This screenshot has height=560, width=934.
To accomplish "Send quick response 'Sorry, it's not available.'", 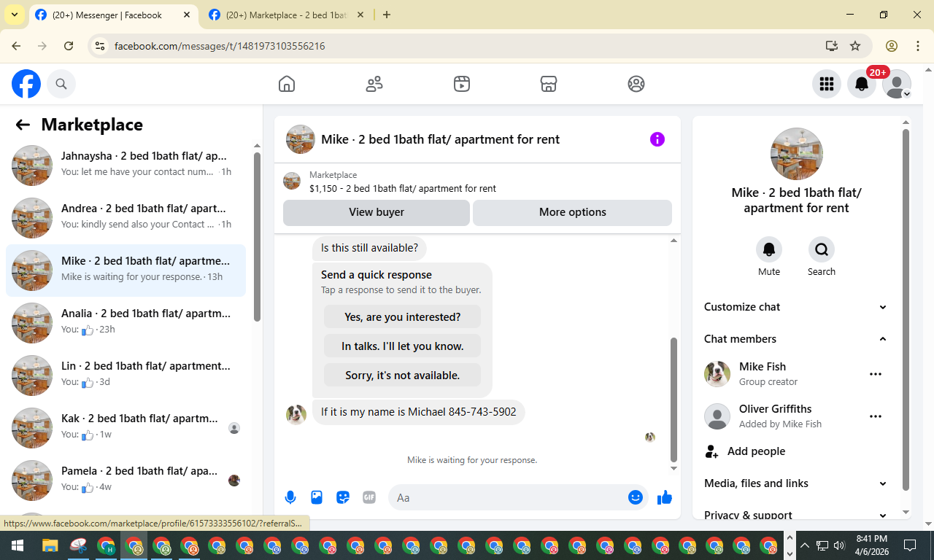I will pos(403,376).
